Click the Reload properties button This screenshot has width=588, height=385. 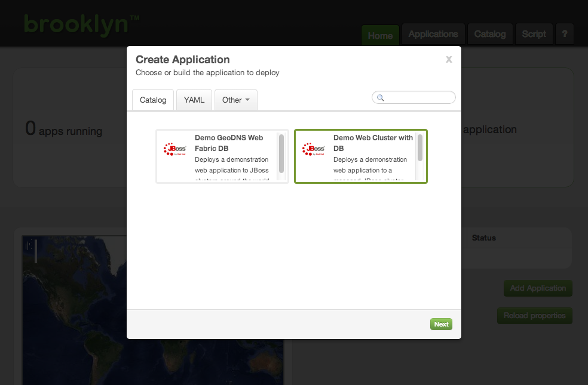pos(534,316)
